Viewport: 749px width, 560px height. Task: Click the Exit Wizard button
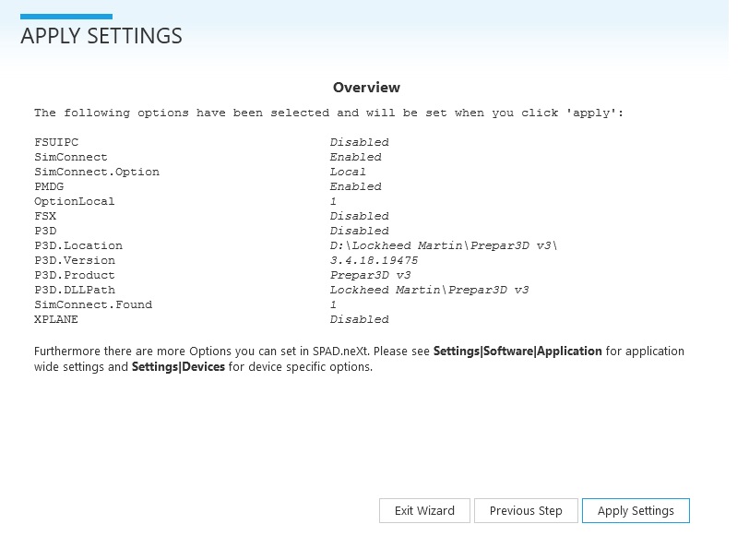pyautogui.click(x=424, y=510)
